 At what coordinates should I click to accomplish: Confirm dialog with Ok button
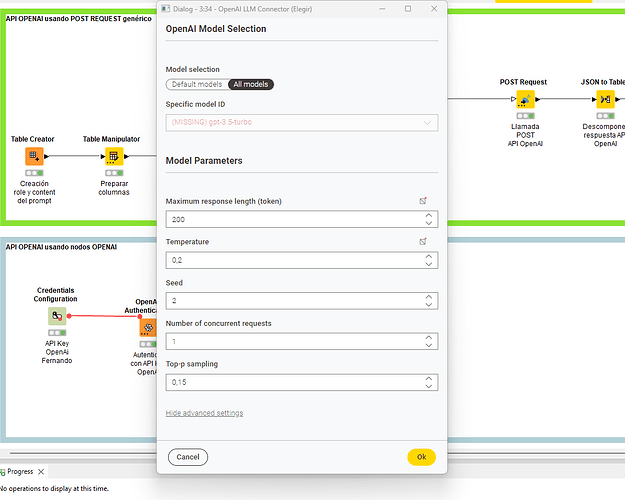coord(421,457)
